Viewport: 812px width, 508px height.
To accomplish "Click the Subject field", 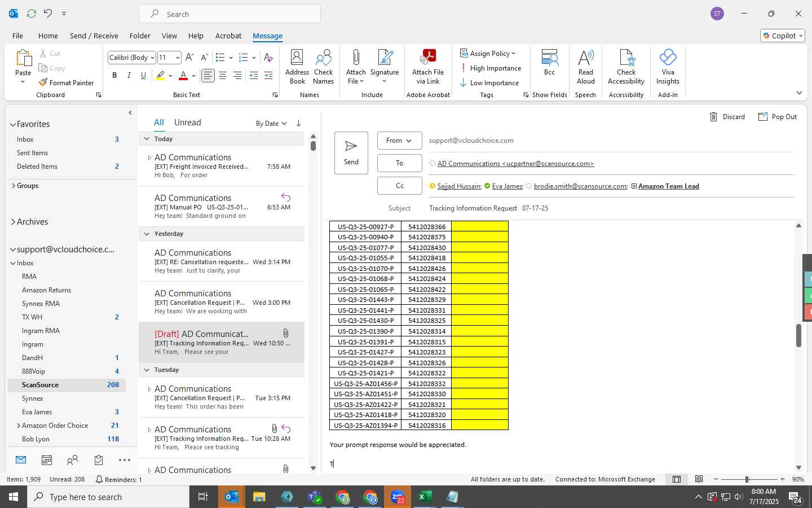I will tap(611, 208).
